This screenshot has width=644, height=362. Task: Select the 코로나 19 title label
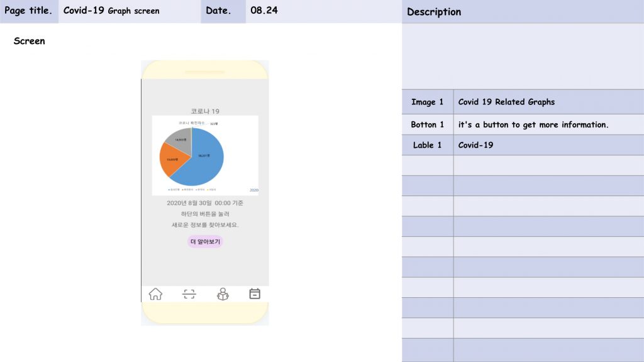[x=205, y=111]
